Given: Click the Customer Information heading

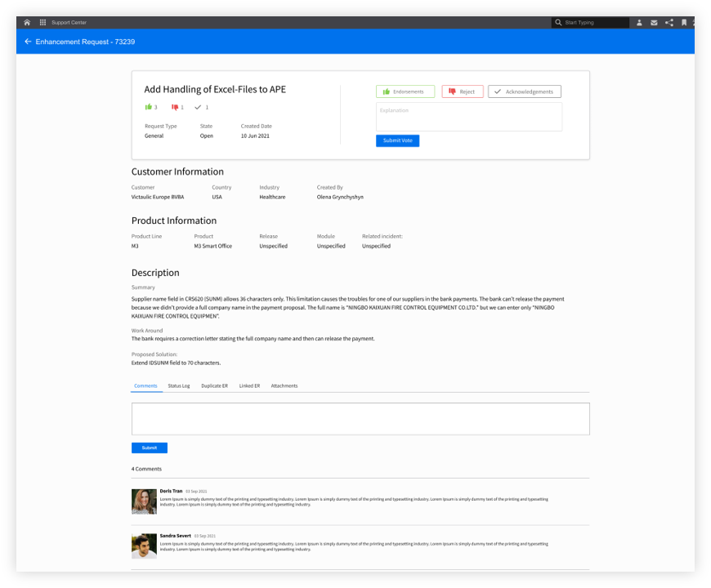Looking at the screenshot, I should (177, 171).
